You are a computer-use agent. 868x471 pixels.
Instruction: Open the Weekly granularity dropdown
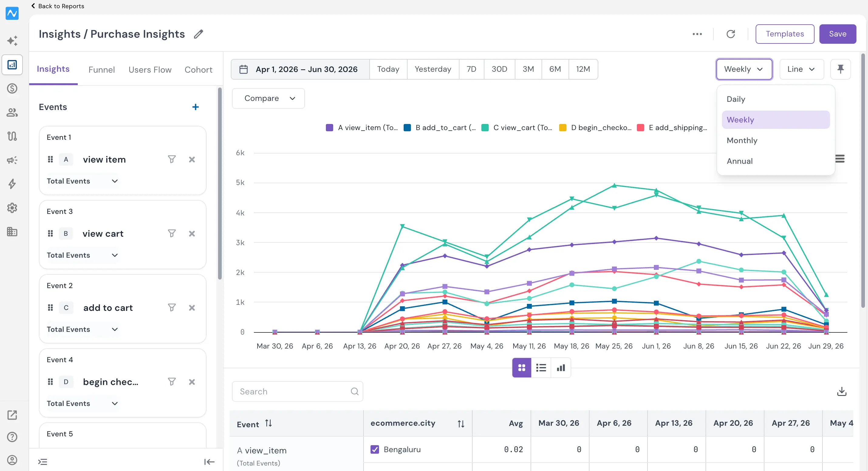point(744,69)
